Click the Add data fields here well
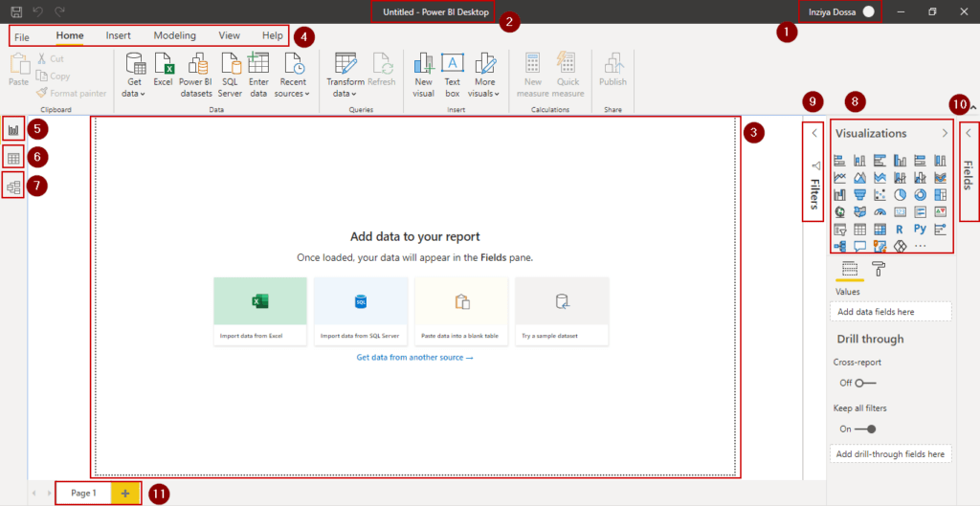980x506 pixels. click(x=891, y=311)
